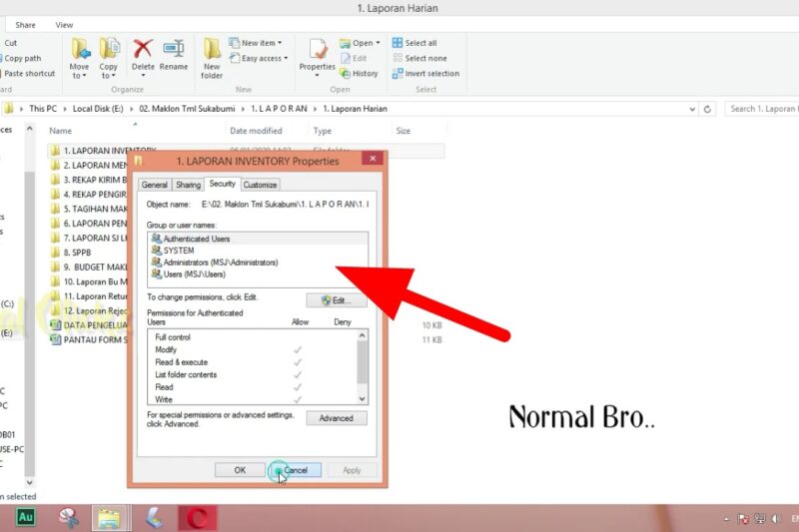This screenshot has width=799, height=532.
Task: Click the Rename icon in Organize group
Action: [x=174, y=56]
